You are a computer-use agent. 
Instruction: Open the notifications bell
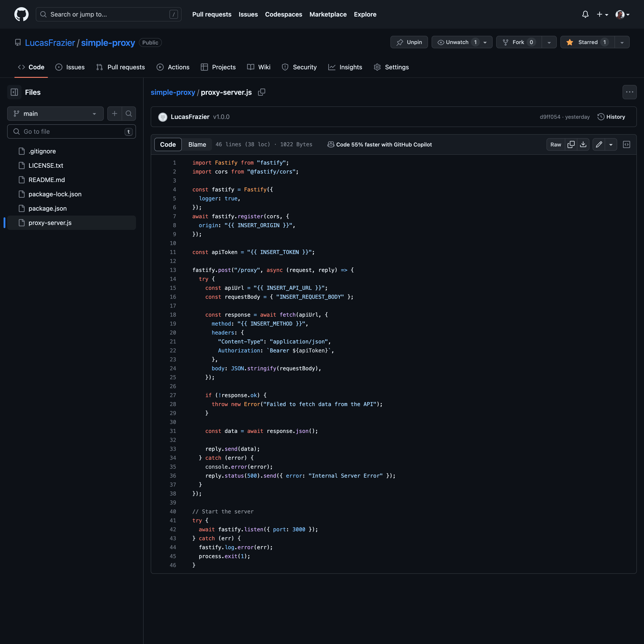(586, 14)
